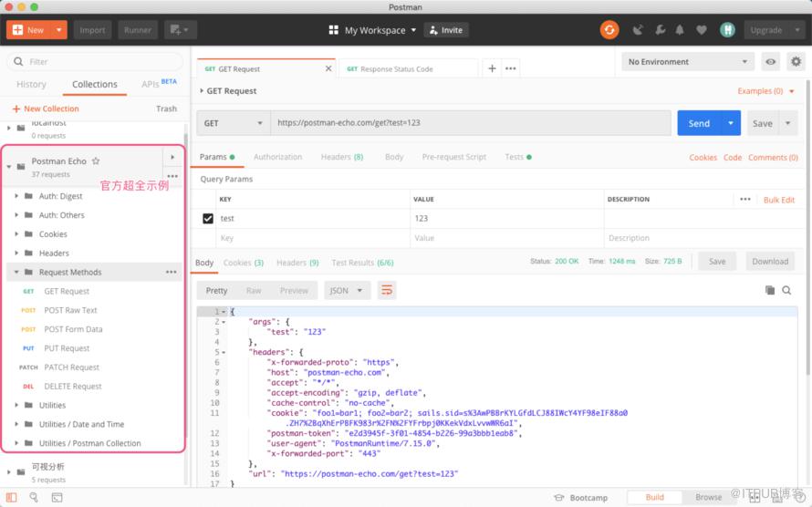Click the Bulk Edit link
Screen dimensions: 812x507
click(x=779, y=200)
